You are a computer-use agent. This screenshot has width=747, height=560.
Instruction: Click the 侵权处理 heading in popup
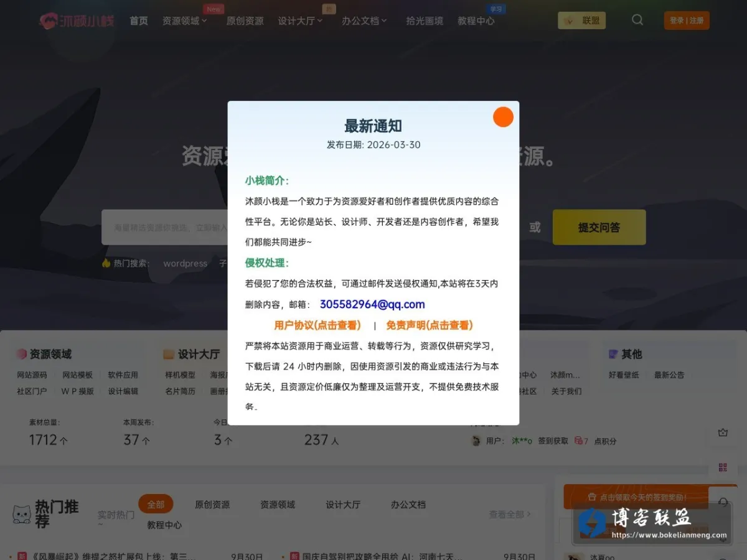coord(267,263)
